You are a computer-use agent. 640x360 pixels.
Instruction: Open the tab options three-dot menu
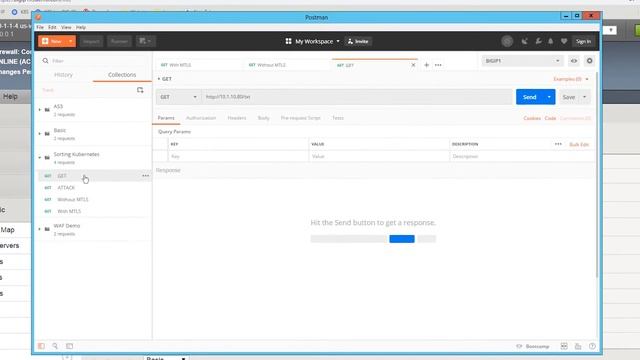click(438, 65)
